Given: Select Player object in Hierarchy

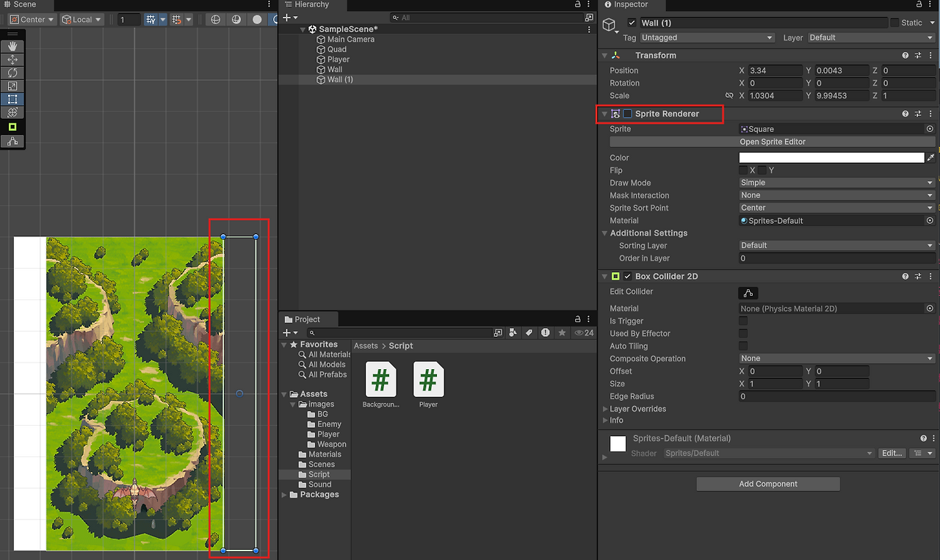Looking at the screenshot, I should (339, 59).
